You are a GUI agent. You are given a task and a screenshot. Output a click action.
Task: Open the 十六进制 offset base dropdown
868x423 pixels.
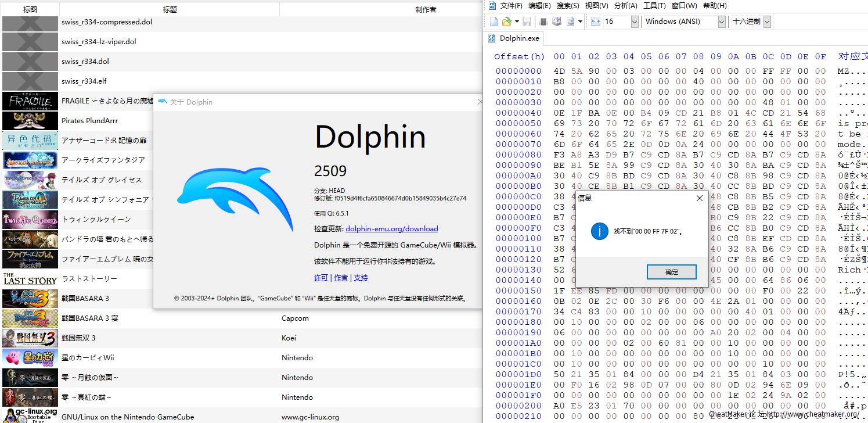tap(767, 21)
